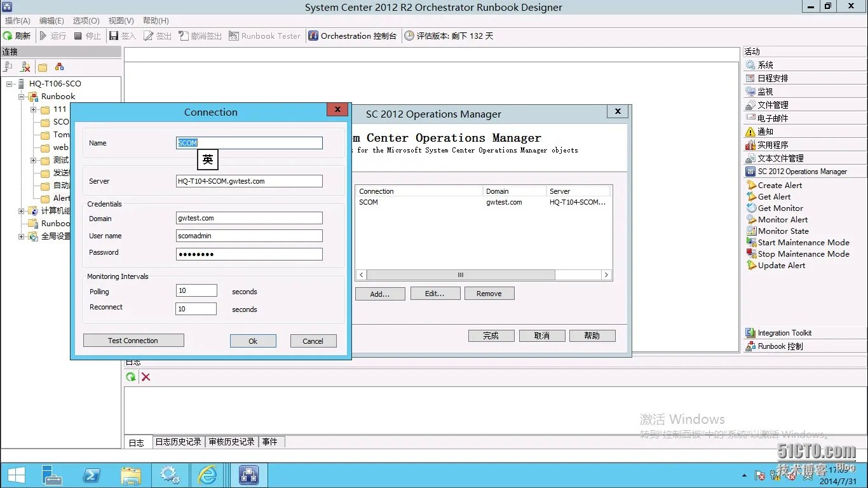This screenshot has width=868, height=488.
Task: Click the 刷新 refresh toolbar button
Action: pyautogui.click(x=17, y=36)
